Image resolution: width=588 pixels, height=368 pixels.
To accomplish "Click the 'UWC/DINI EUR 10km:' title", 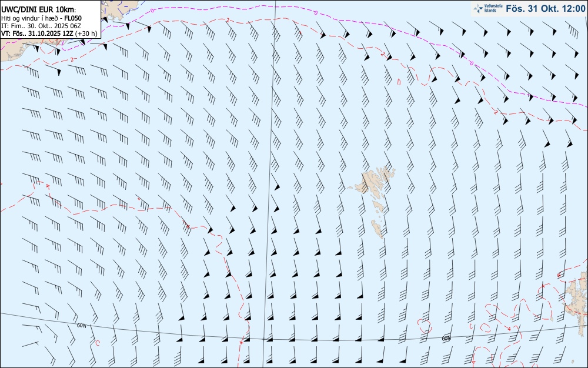I will click(x=38, y=10).
